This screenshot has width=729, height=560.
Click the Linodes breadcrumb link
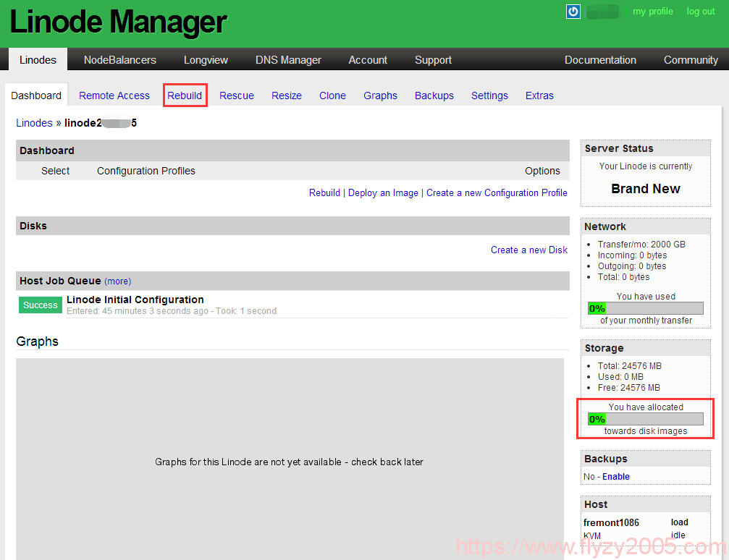point(35,123)
